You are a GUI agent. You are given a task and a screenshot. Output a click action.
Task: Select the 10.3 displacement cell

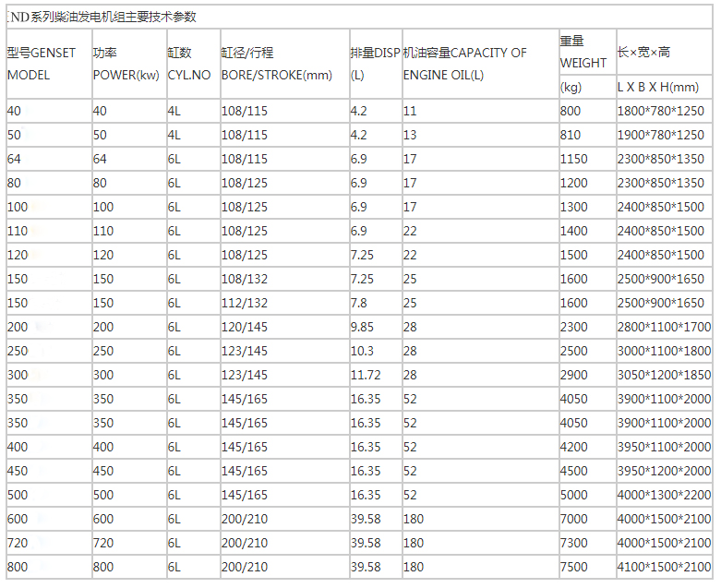tap(361, 351)
